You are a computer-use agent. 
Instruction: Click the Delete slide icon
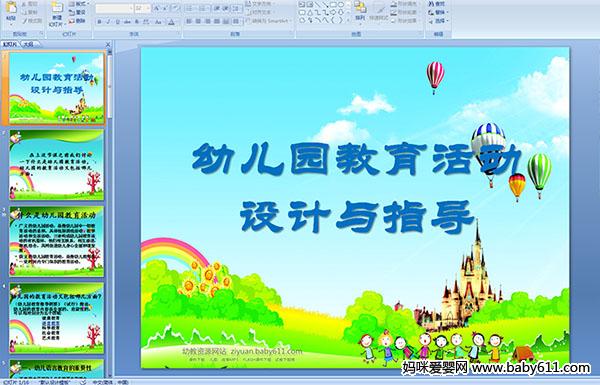coord(78,21)
